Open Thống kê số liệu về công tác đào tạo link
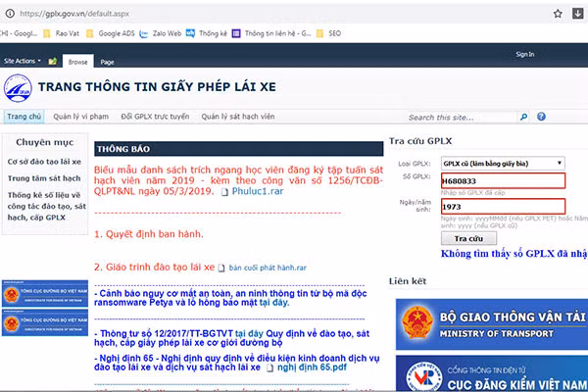 point(47,206)
